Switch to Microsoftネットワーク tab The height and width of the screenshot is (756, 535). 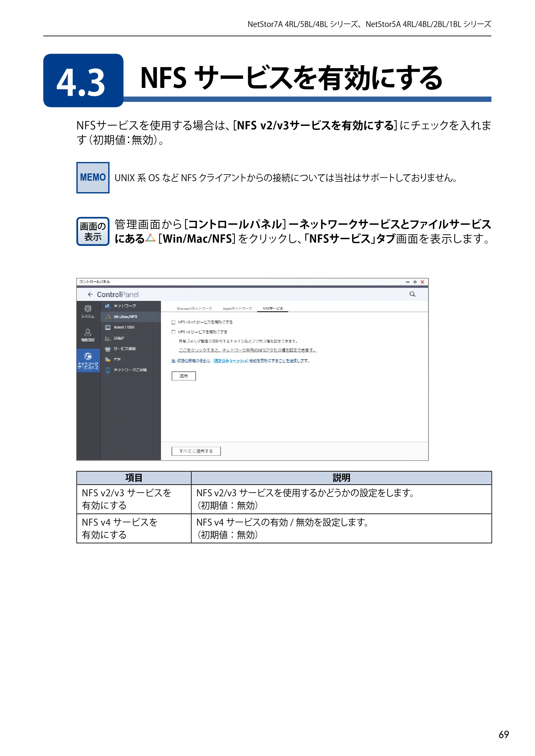[194, 309]
